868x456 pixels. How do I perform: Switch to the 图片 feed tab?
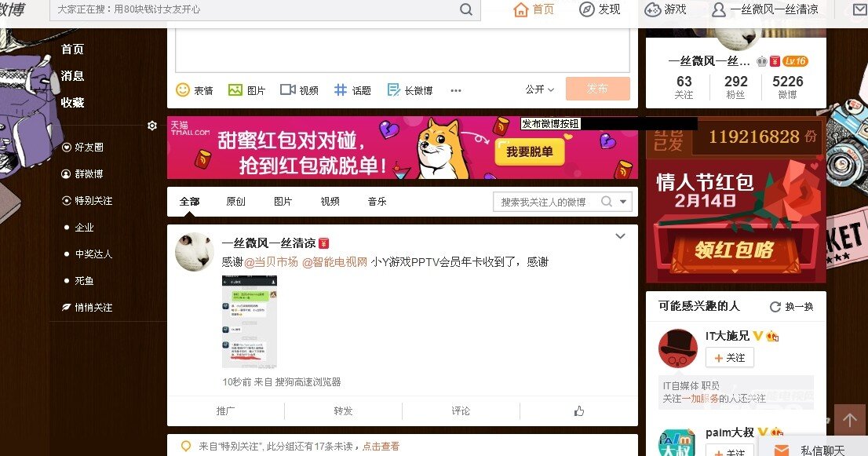pyautogui.click(x=283, y=202)
